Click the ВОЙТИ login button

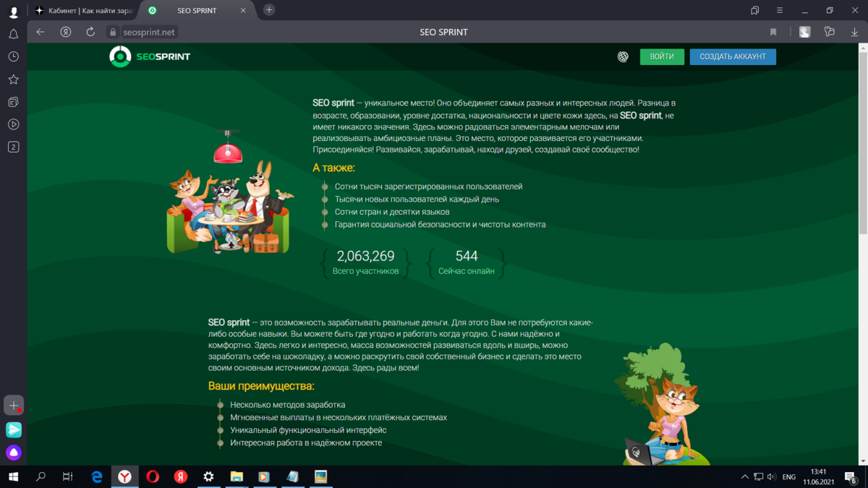coord(662,56)
